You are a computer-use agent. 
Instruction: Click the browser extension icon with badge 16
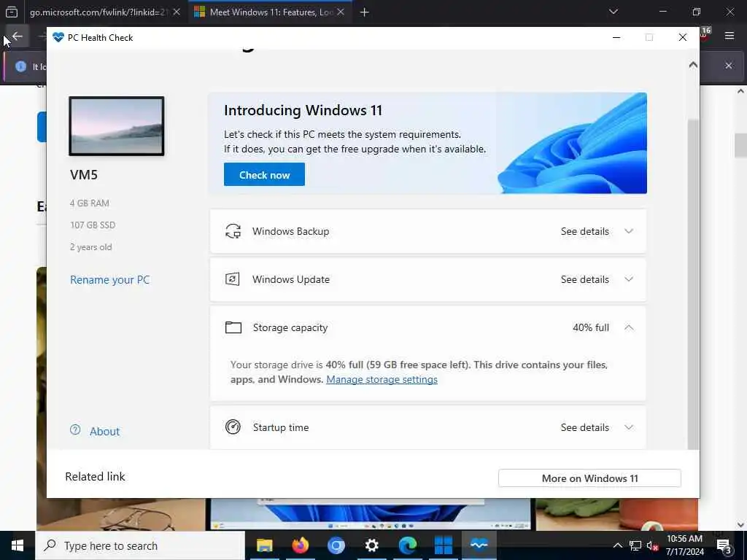[705, 34]
